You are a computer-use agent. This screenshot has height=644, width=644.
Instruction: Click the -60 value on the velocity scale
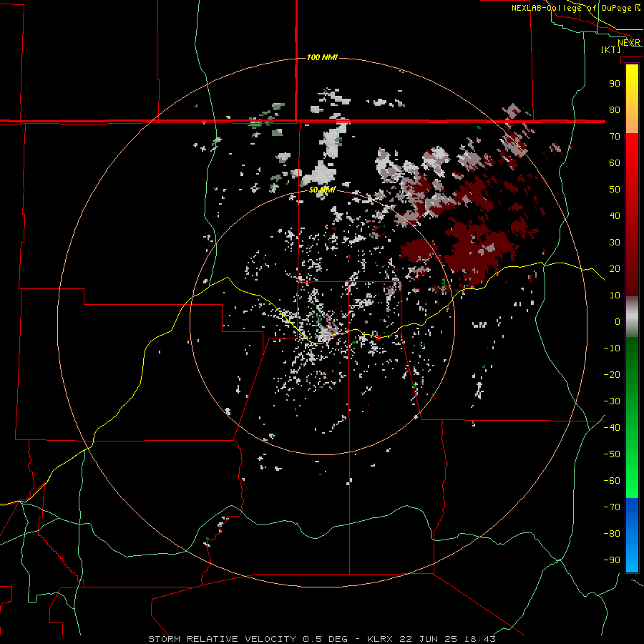(612, 481)
